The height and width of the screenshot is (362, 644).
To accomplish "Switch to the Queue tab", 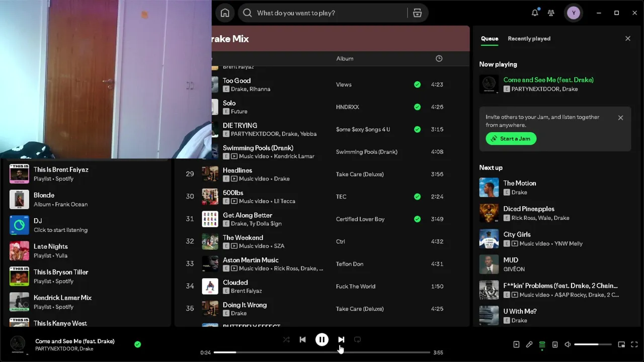I will (x=490, y=39).
